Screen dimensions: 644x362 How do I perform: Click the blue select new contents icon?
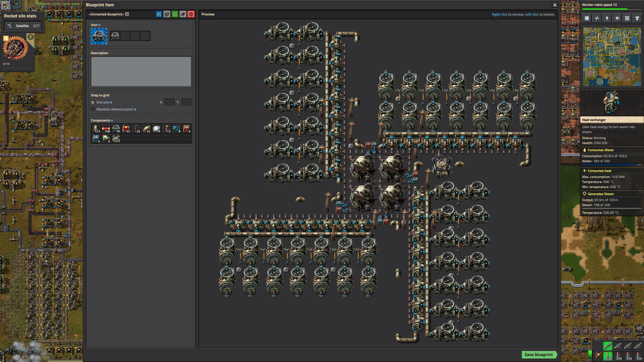click(x=159, y=14)
